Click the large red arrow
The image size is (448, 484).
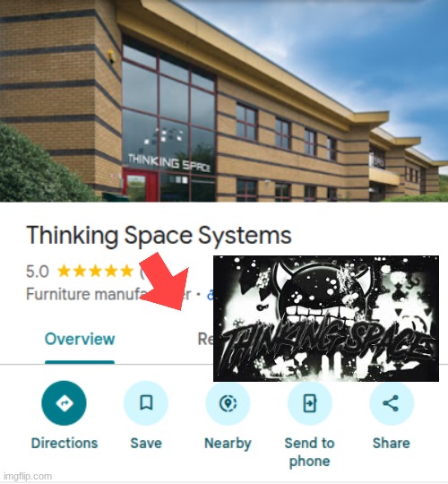click(164, 281)
